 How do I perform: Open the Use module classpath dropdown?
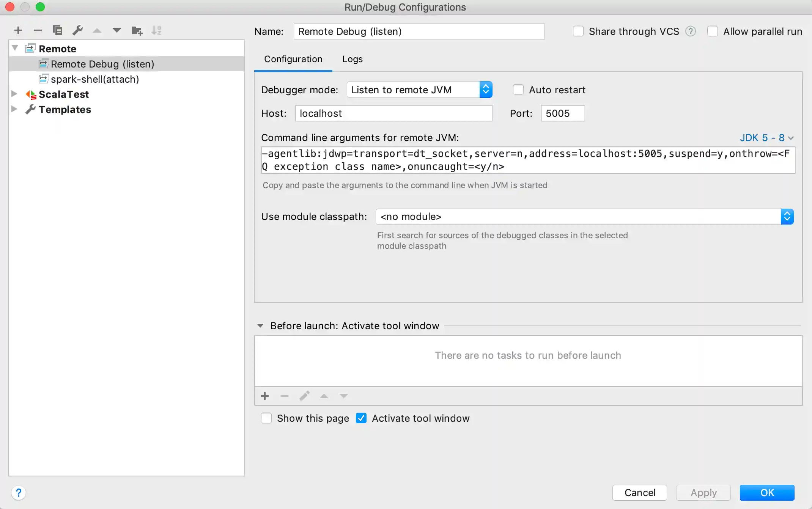click(584, 217)
